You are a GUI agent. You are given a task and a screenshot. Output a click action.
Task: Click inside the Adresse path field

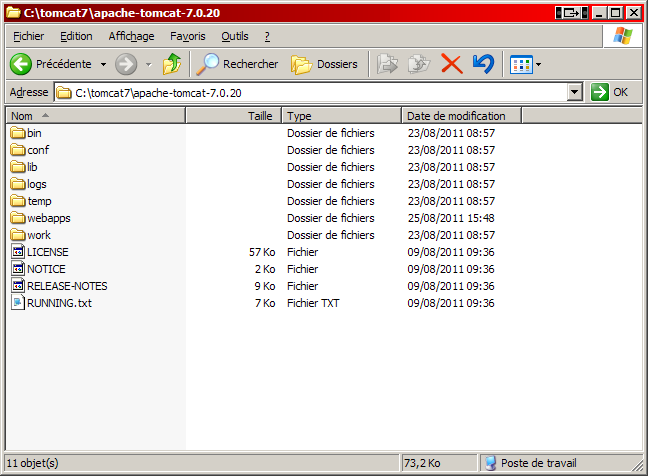tap(312, 93)
